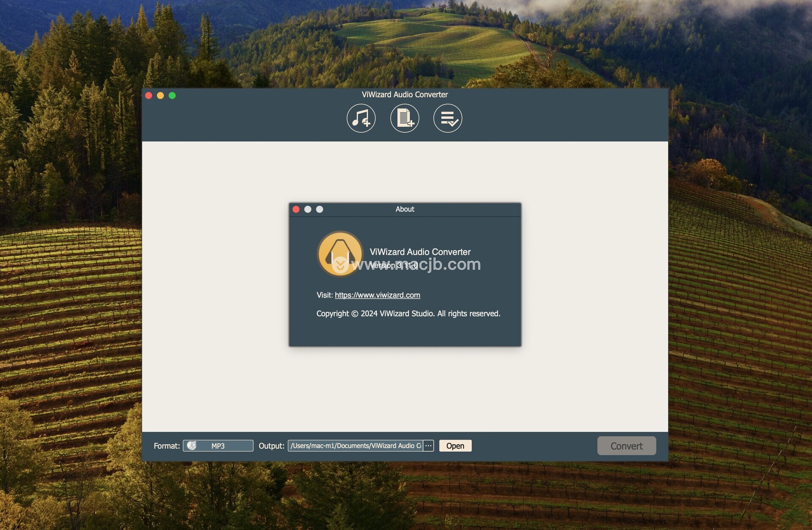This screenshot has height=530, width=812.
Task: Close the ViWizard Audio Converter main window
Action: 149,96
